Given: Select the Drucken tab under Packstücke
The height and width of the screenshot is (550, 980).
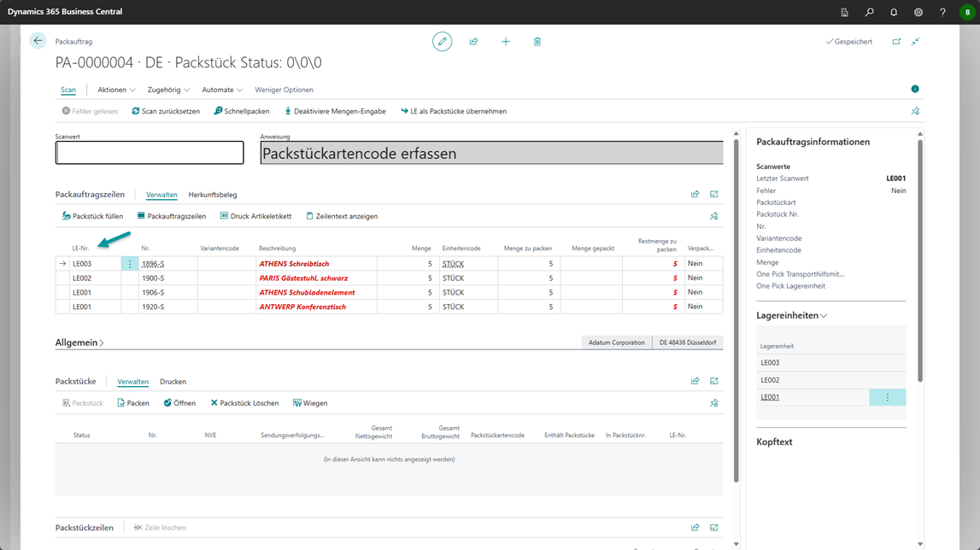Looking at the screenshot, I should point(173,382).
